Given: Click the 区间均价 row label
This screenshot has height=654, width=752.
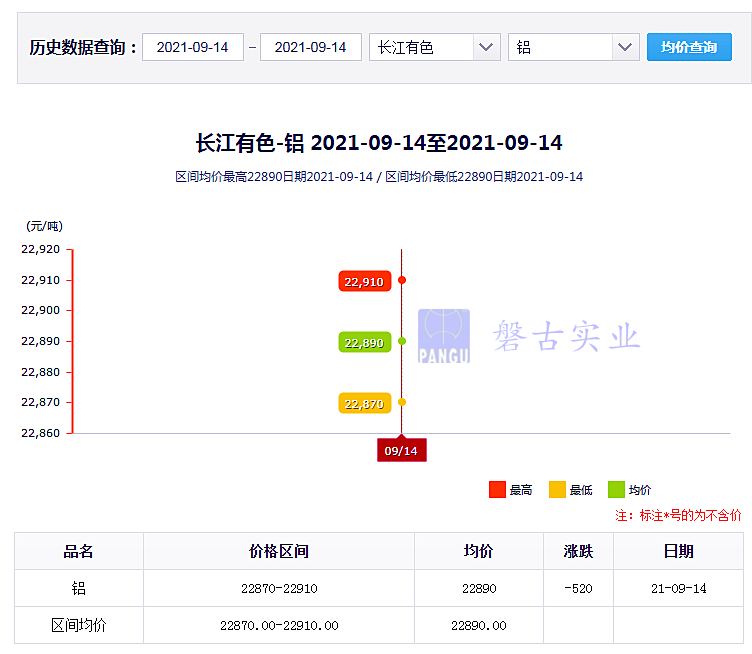Looking at the screenshot, I should tap(79, 625).
